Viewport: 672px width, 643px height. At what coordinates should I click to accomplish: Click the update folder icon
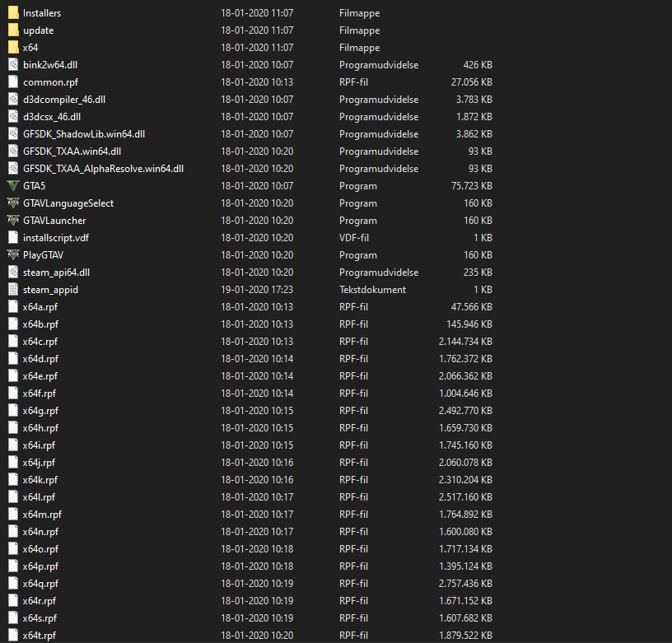coord(13,30)
